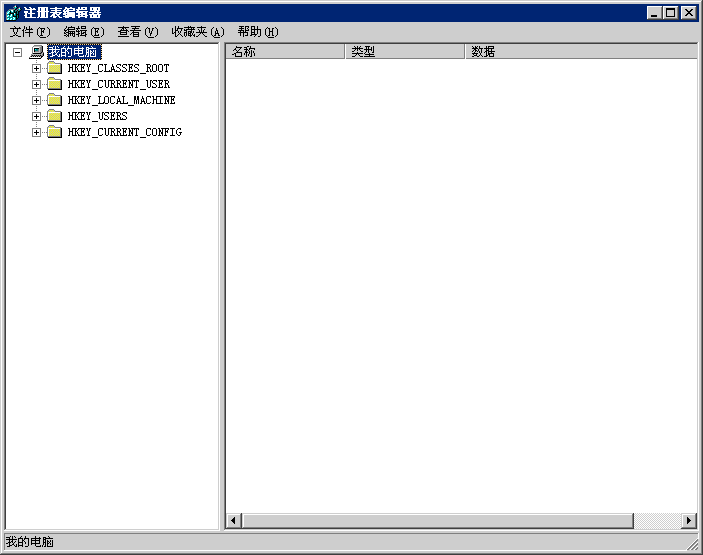
Task: Click the 数据 column header
Action: [581, 52]
